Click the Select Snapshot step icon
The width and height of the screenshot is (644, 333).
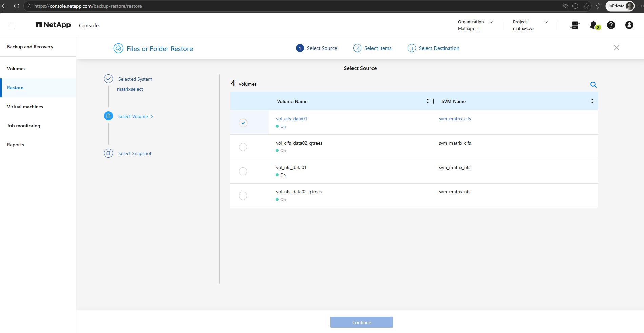[108, 153]
